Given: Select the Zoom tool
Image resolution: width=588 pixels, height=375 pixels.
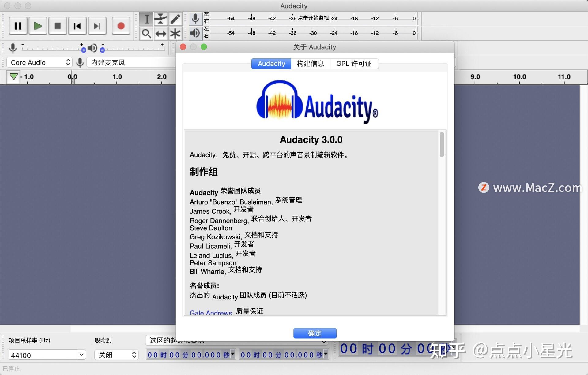Looking at the screenshot, I should 146,34.
